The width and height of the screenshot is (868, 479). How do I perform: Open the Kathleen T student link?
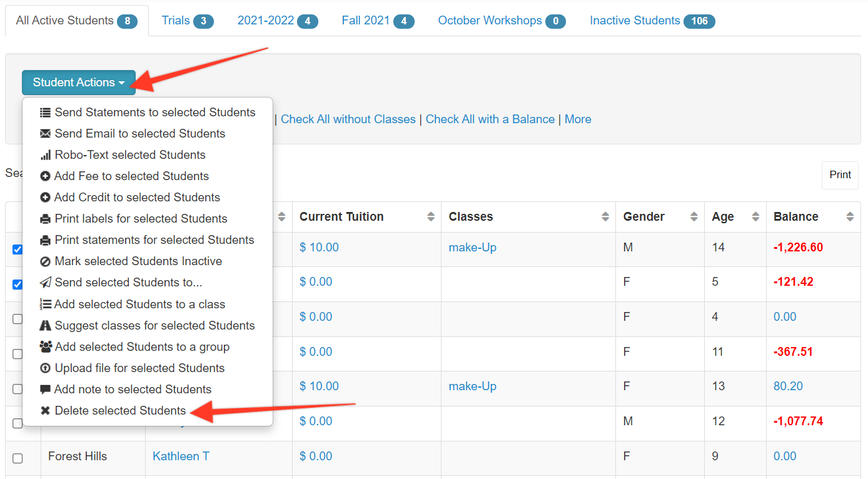pyautogui.click(x=181, y=456)
